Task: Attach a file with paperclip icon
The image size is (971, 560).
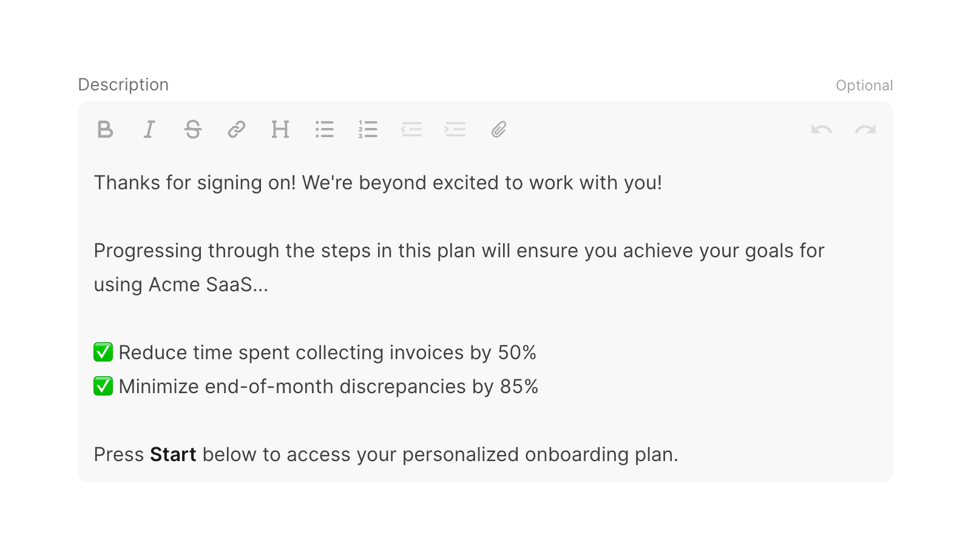Action: pos(499,129)
